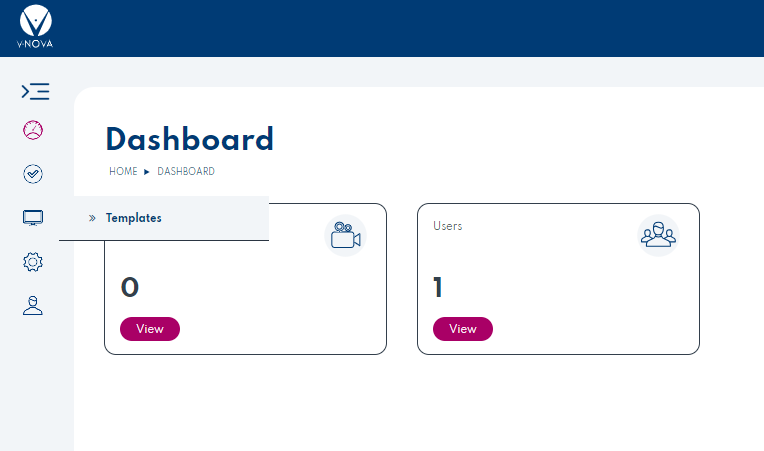The width and height of the screenshot is (764, 451).
Task: Click the count 0 in camera card
Action: click(130, 288)
